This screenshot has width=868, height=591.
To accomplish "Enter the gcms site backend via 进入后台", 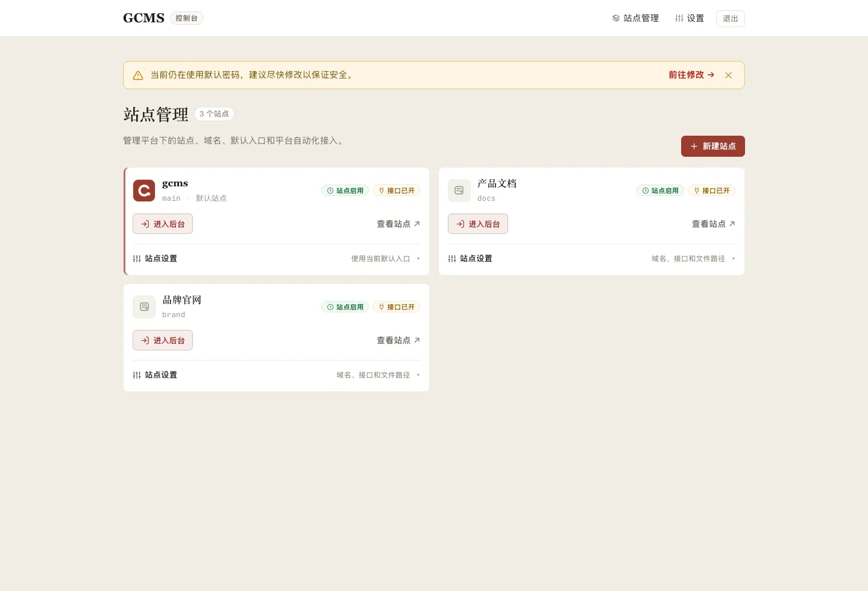I will tap(163, 224).
